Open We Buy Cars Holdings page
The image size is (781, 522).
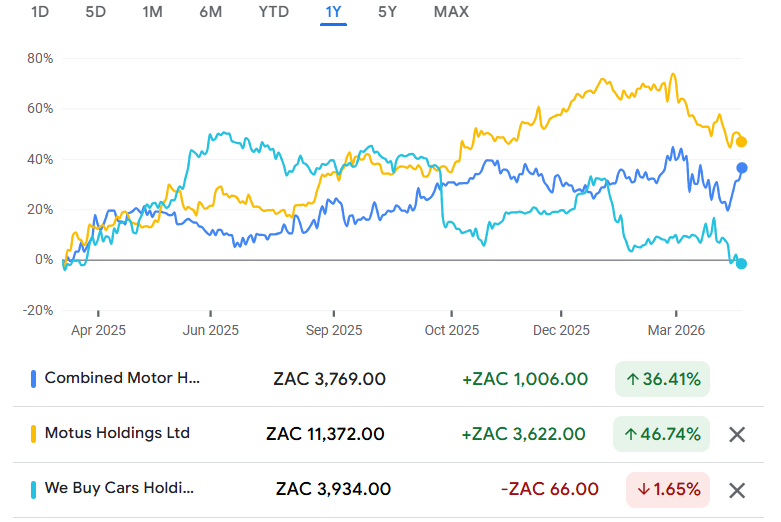pos(119,488)
